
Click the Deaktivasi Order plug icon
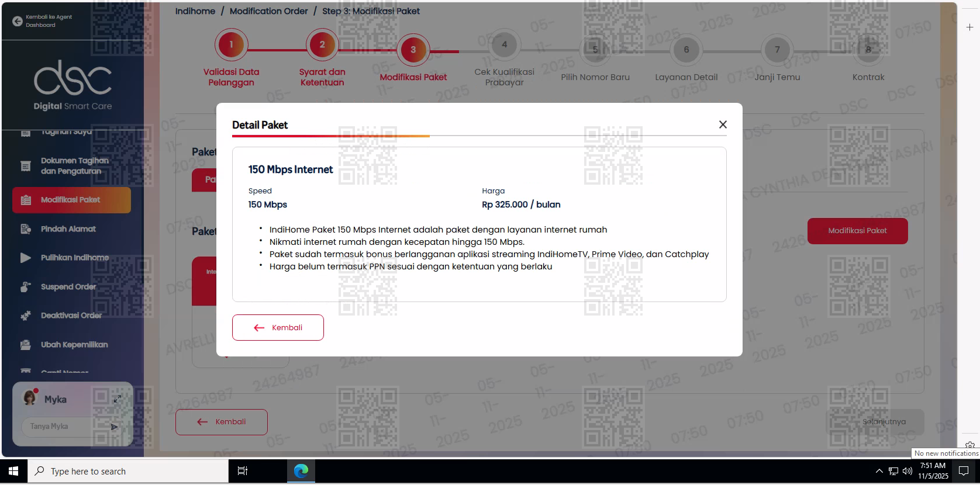(x=26, y=316)
